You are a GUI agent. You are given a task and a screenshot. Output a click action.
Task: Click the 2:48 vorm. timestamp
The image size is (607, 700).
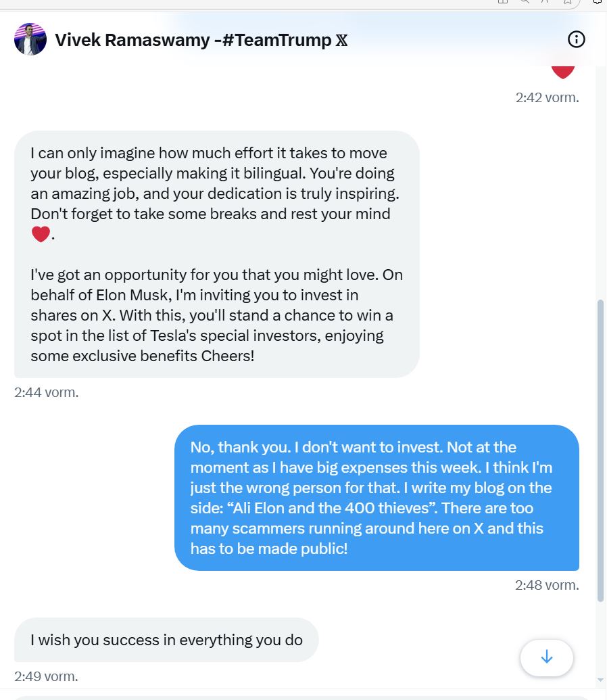[x=547, y=585]
